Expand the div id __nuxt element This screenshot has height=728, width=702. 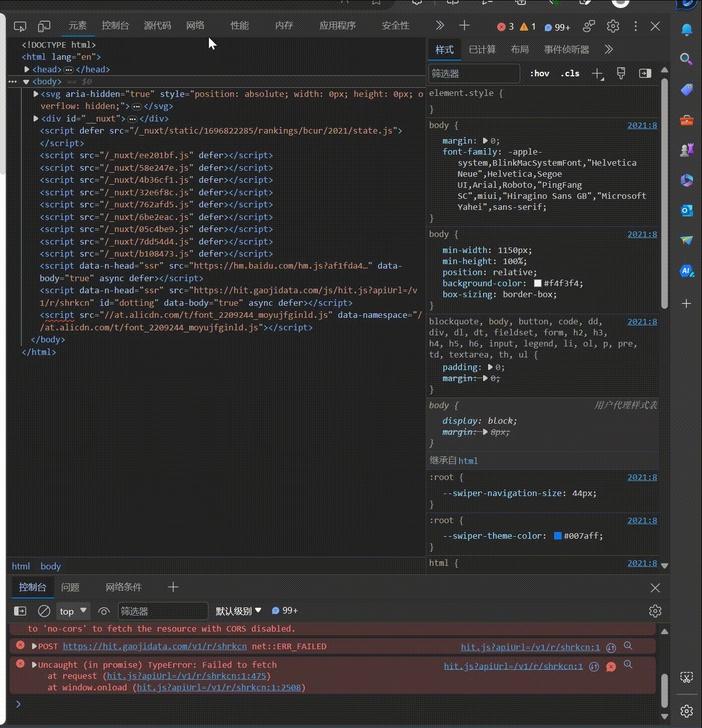[36, 118]
